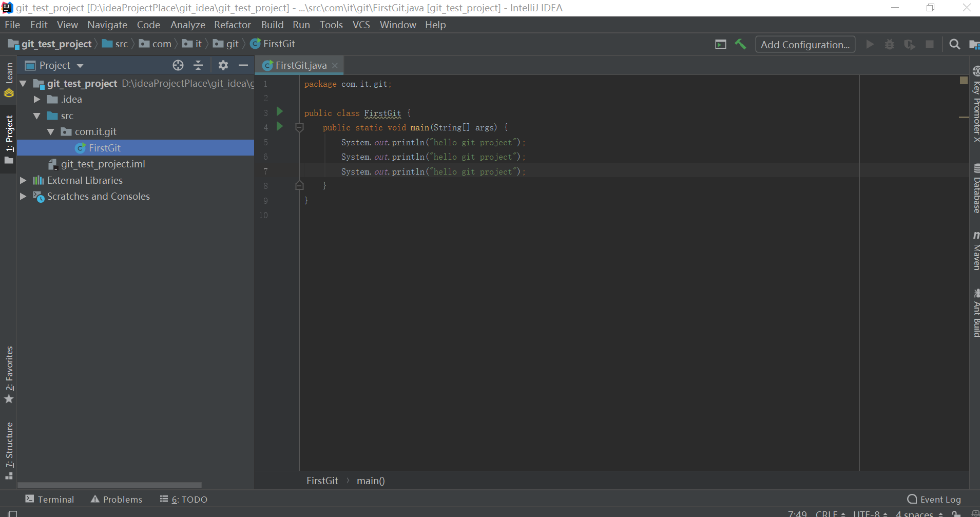
Task: Toggle the 1: Project side tool window
Action: pos(9,139)
